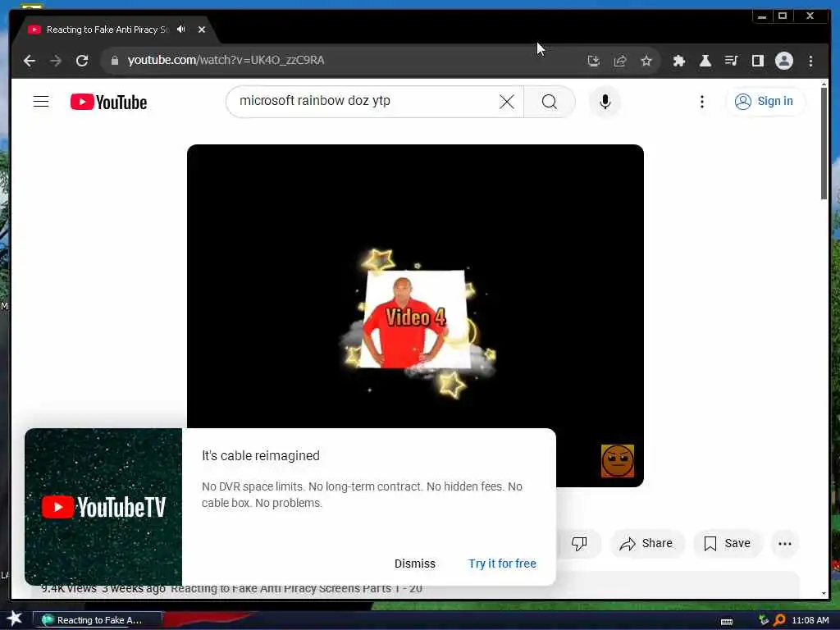Go to the YouTube home logo
Screen dimensions: 840x630
(x=109, y=102)
